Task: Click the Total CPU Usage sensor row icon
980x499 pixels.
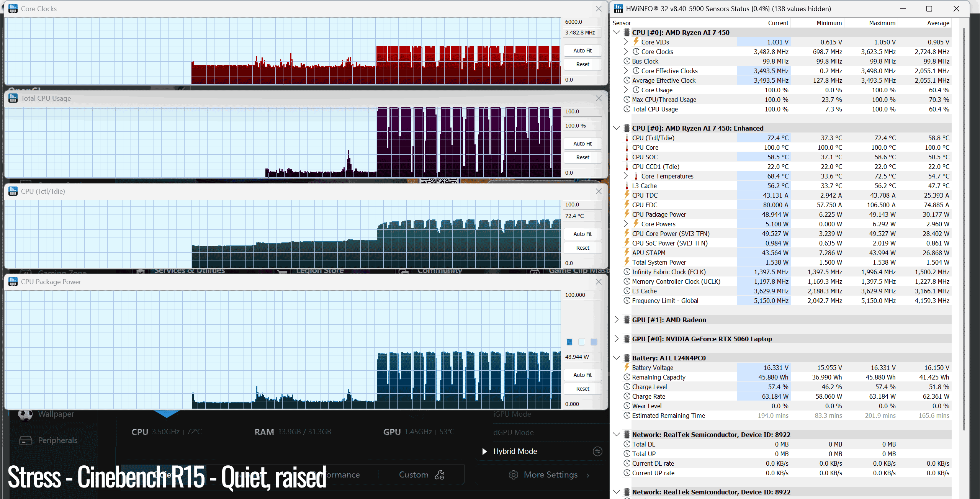Action: [627, 109]
